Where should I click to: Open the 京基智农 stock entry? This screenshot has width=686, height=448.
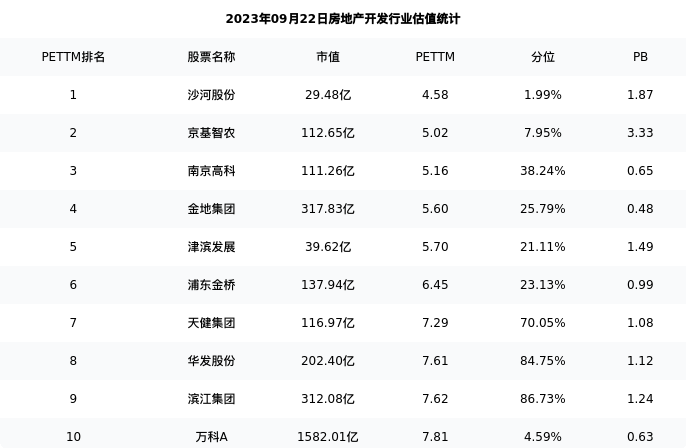coord(211,133)
